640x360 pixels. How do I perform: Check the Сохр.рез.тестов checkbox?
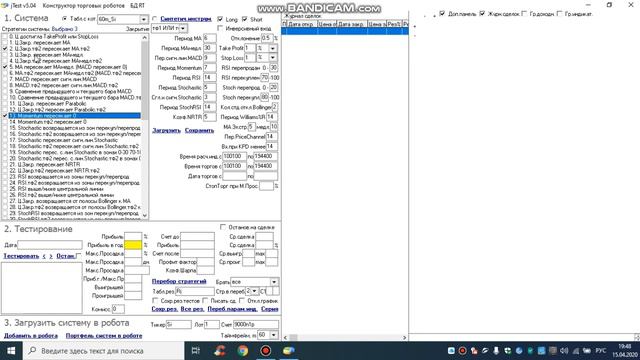tap(155, 300)
